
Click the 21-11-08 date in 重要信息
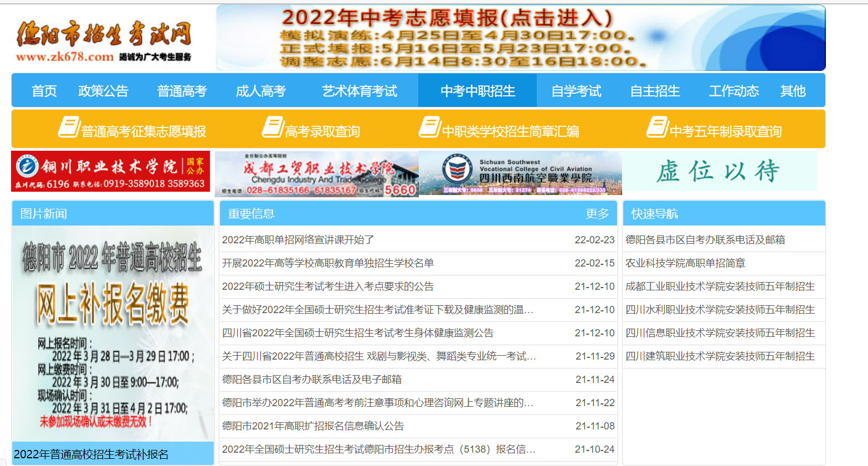595,426
